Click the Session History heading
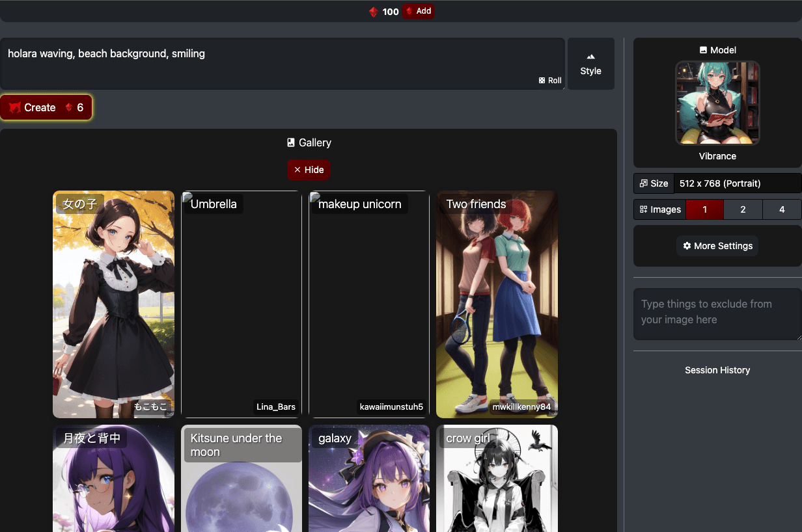 (717, 370)
